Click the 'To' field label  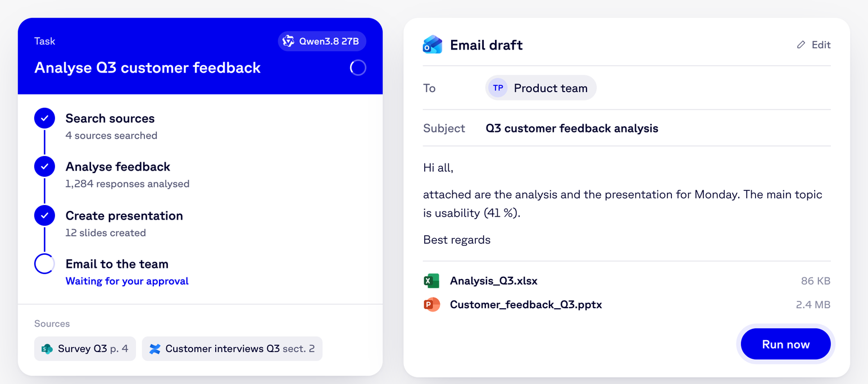click(x=429, y=88)
